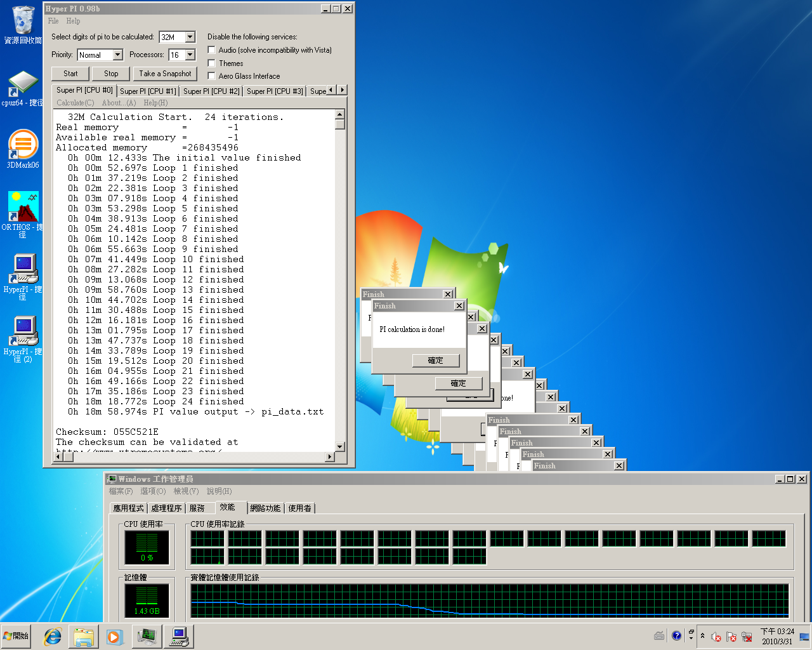Open Internet Explorer from the taskbar
The image size is (812, 650).
tap(52, 637)
